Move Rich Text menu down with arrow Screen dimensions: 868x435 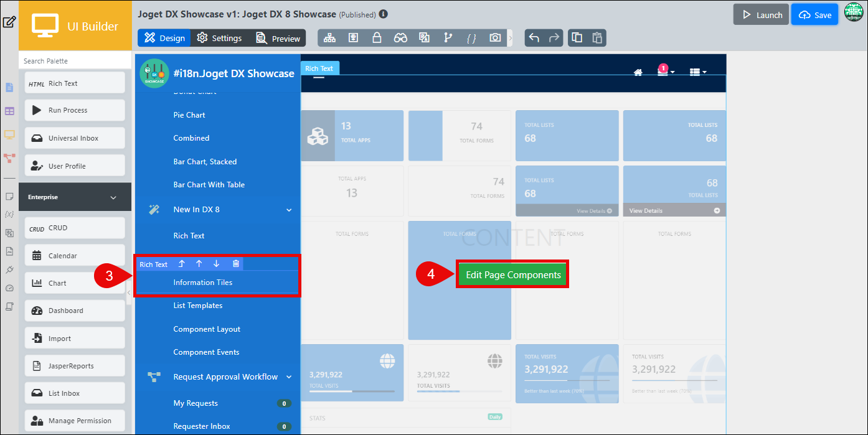[216, 264]
